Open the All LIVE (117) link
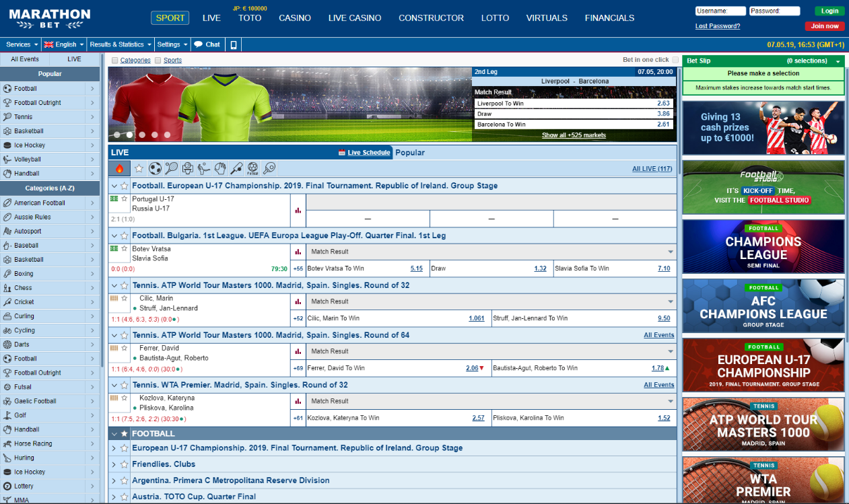The image size is (849, 504). pyautogui.click(x=653, y=169)
